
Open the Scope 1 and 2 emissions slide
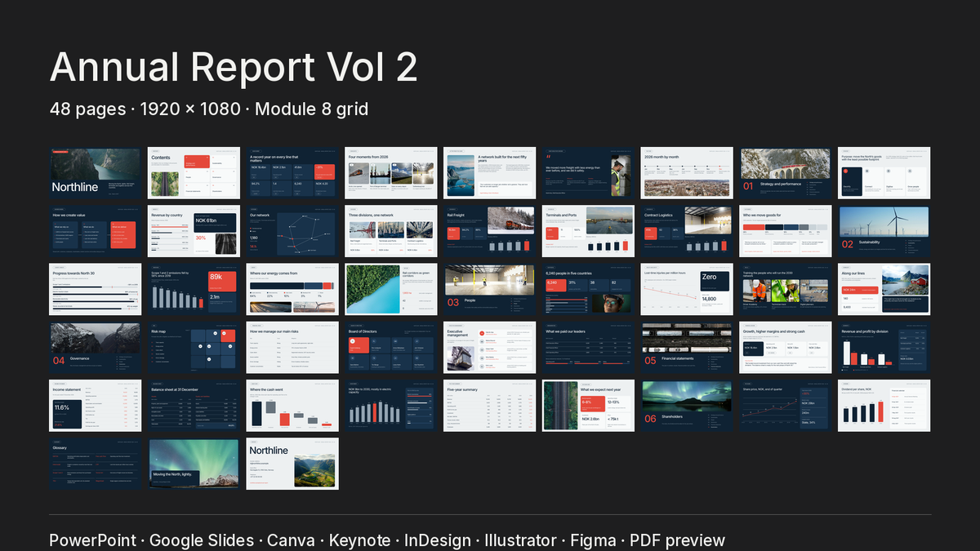click(x=194, y=289)
